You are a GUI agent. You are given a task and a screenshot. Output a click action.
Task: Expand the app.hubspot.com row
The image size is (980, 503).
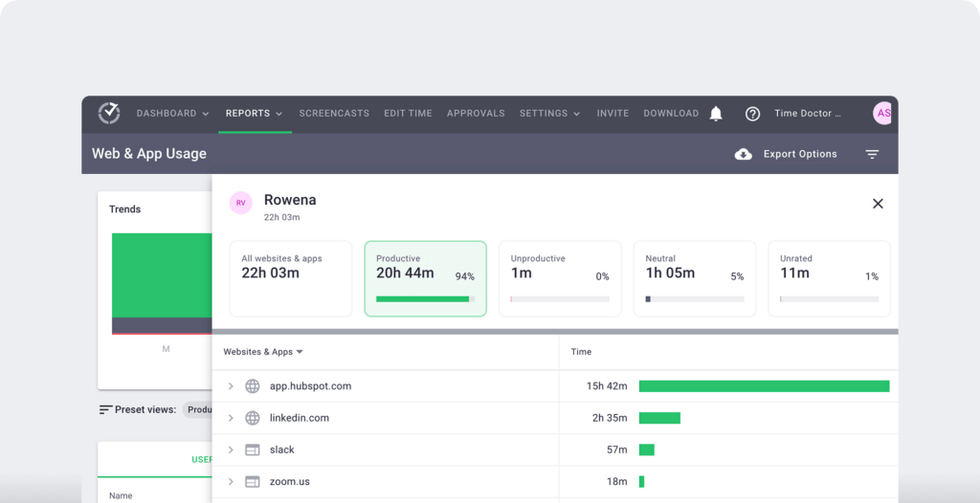pyautogui.click(x=231, y=386)
